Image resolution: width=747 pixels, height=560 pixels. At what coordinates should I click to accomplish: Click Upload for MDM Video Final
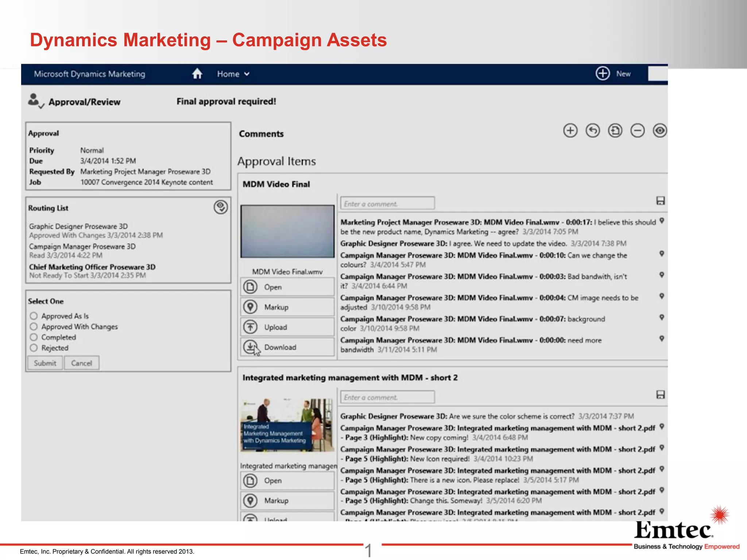pyautogui.click(x=287, y=327)
